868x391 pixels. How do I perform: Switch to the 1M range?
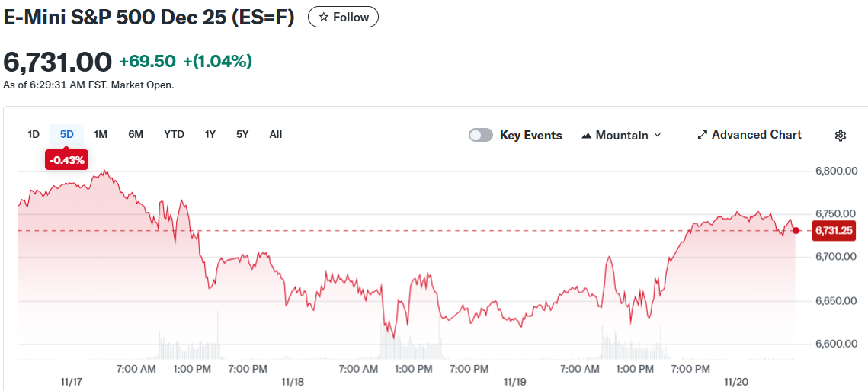click(x=101, y=135)
